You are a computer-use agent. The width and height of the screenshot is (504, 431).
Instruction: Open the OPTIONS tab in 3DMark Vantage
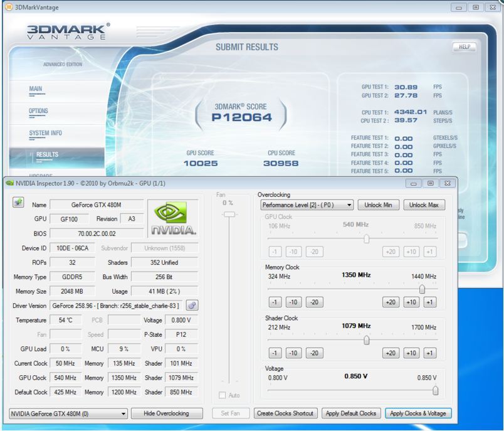point(38,111)
